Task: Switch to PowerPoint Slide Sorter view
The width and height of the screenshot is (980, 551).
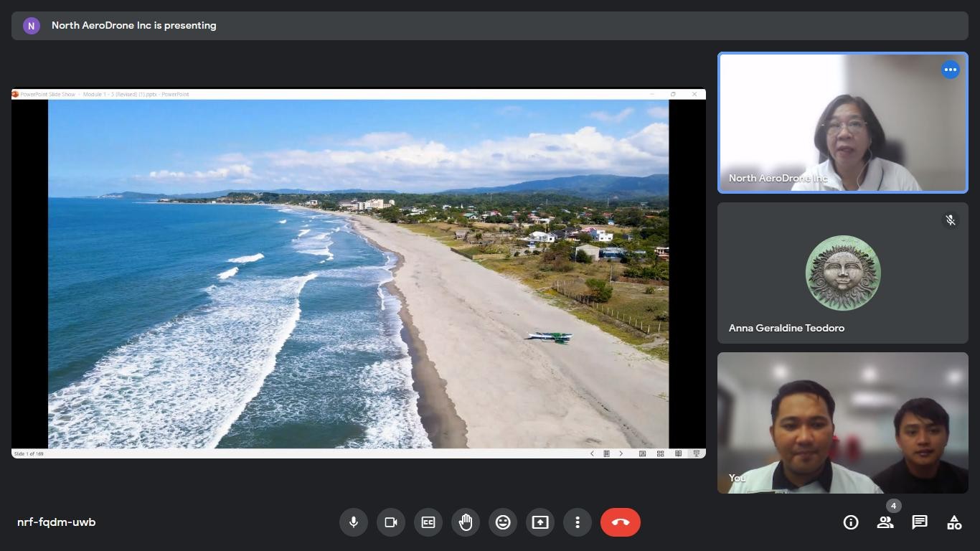Action: click(x=660, y=453)
